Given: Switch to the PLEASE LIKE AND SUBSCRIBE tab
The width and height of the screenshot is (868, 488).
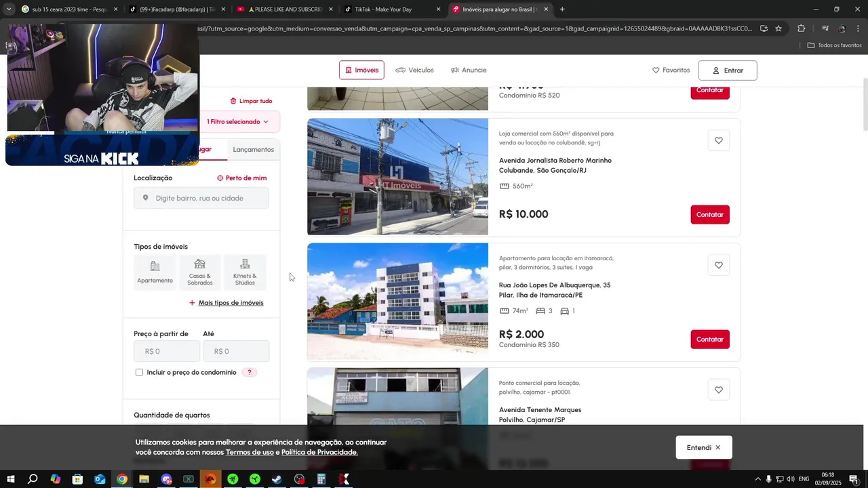Looking at the screenshot, I should click(x=285, y=9).
